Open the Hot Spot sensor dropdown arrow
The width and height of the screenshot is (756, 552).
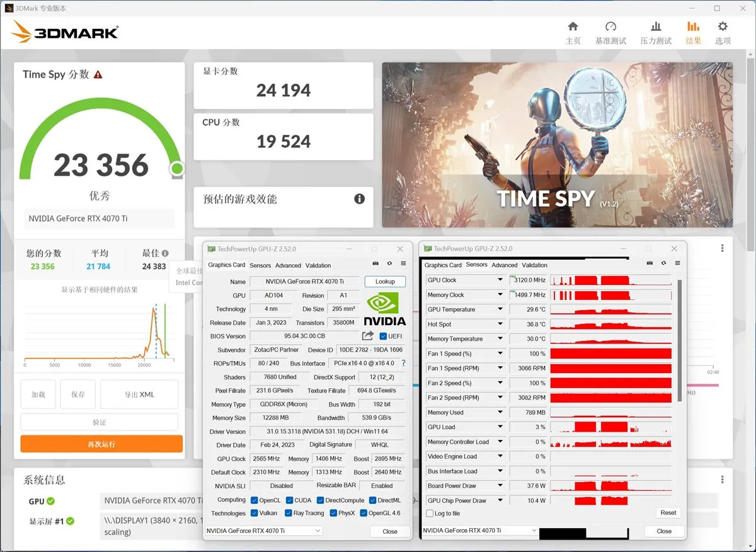(x=500, y=324)
